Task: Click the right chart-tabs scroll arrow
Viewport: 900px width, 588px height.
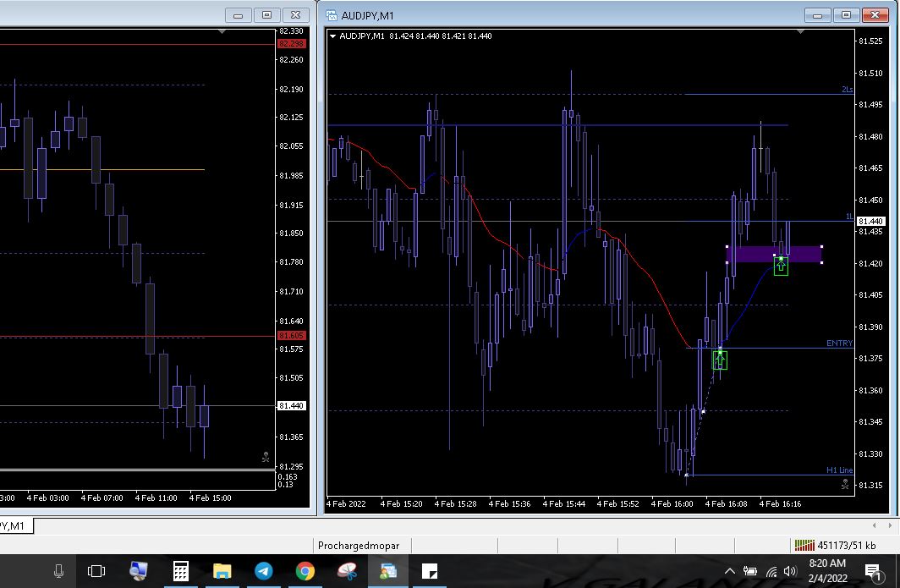Action: [890, 525]
